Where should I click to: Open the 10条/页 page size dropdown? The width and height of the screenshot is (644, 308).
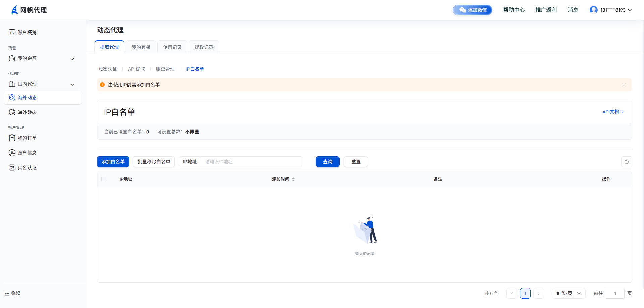pyautogui.click(x=569, y=293)
